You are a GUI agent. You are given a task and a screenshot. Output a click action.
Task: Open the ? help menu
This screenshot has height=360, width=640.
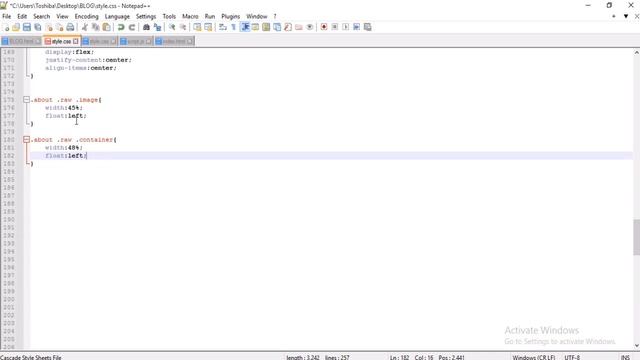275,16
